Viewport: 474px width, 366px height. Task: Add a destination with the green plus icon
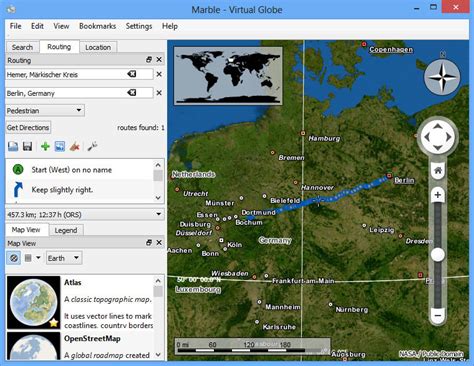45,146
